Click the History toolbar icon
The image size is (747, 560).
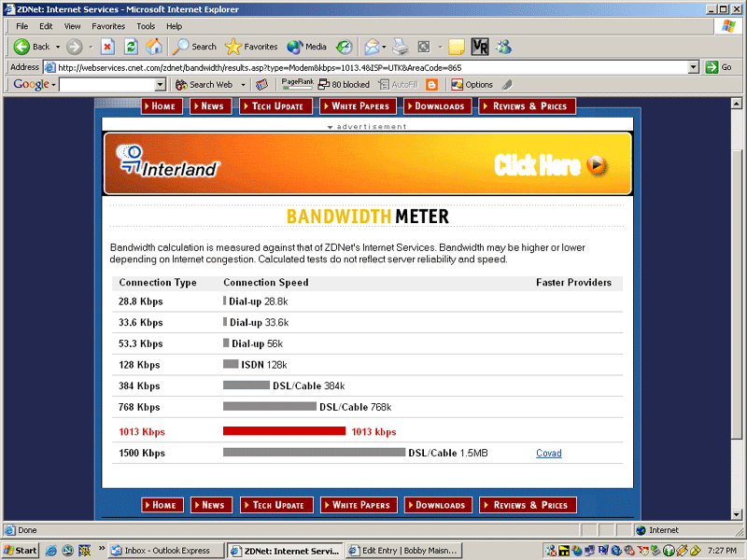tap(345, 47)
